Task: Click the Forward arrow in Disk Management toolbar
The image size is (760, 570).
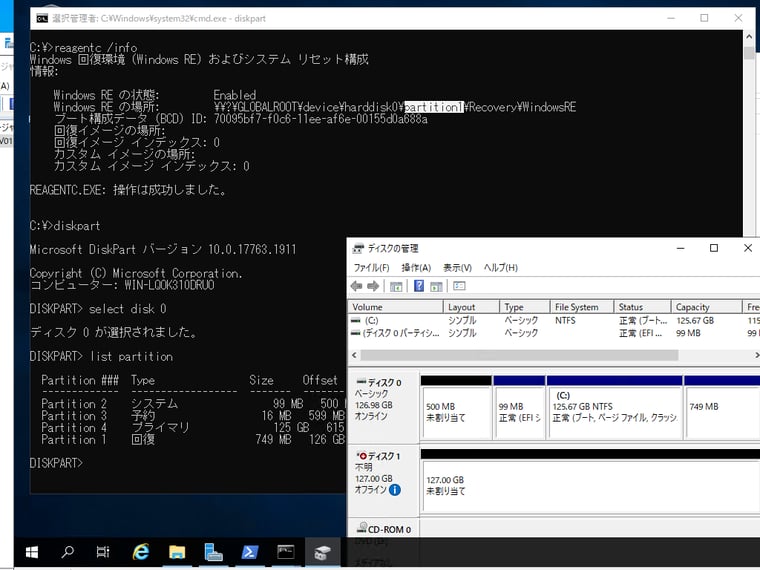Action: pyautogui.click(x=373, y=286)
